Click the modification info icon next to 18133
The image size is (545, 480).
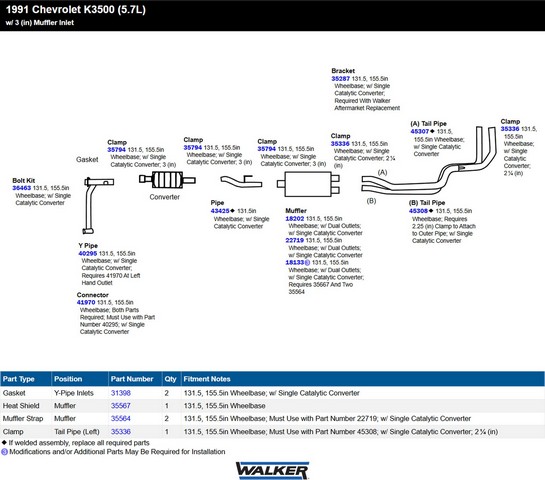(x=307, y=263)
